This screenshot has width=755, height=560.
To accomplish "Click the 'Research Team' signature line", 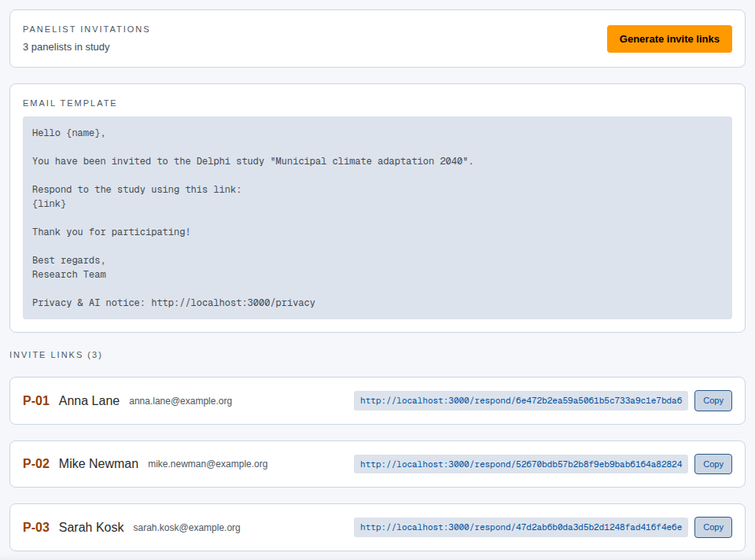I will tap(69, 274).
